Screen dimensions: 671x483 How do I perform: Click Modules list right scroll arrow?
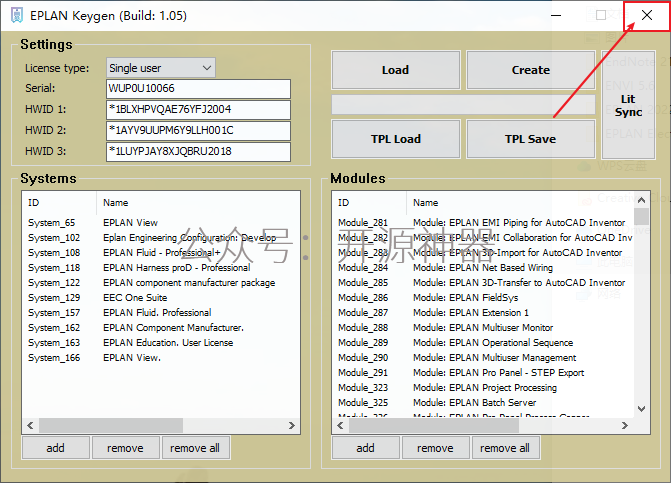(x=625, y=425)
